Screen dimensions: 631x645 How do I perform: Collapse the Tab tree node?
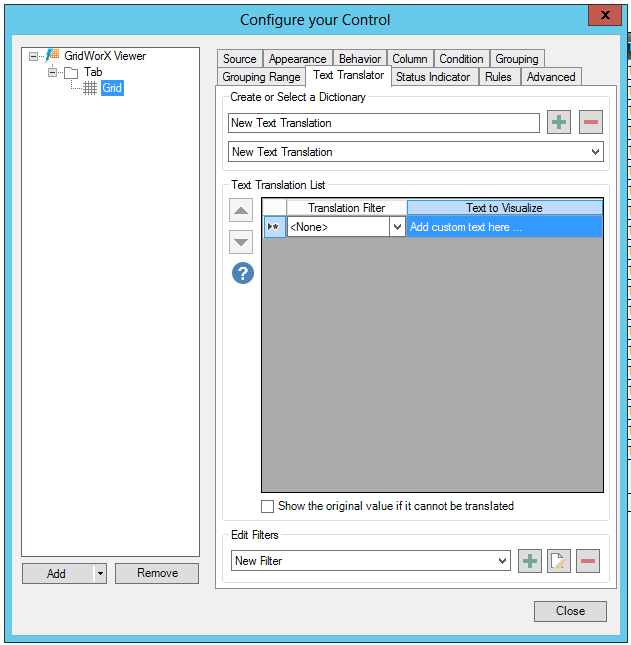click(x=52, y=73)
